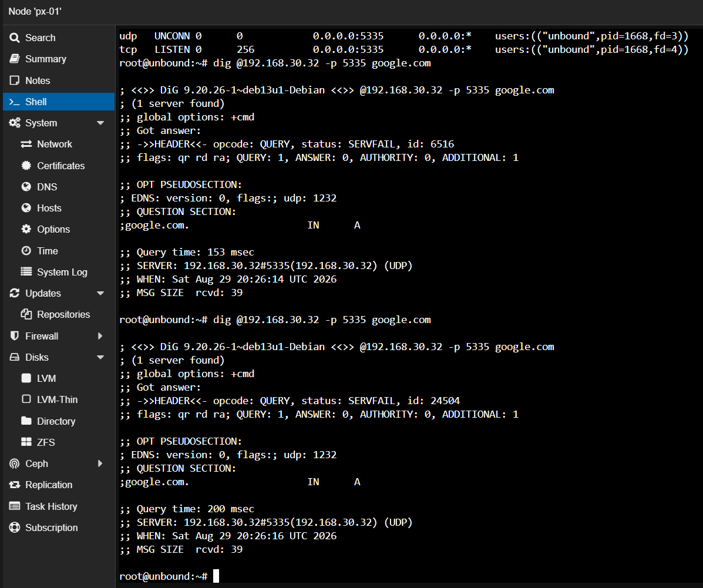Click the LVM square icon
703x588 pixels.
pyautogui.click(x=26, y=378)
